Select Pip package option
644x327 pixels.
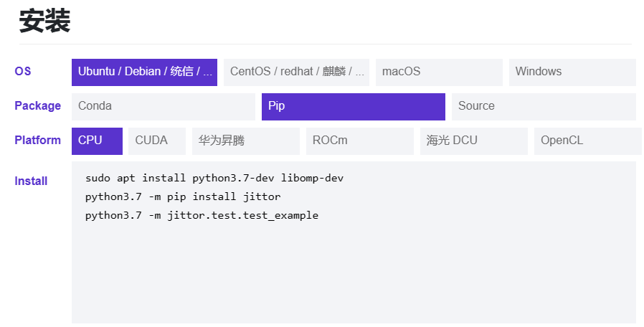353,106
